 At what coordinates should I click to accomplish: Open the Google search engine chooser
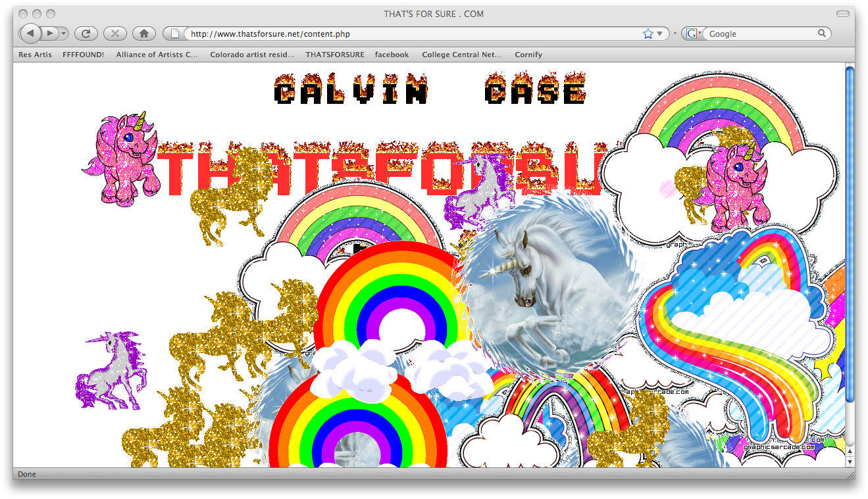[x=693, y=34]
